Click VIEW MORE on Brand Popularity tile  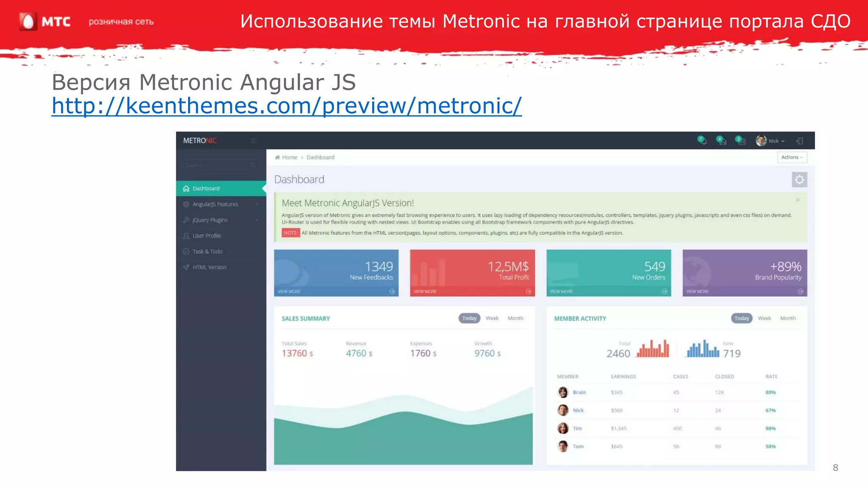(x=698, y=291)
